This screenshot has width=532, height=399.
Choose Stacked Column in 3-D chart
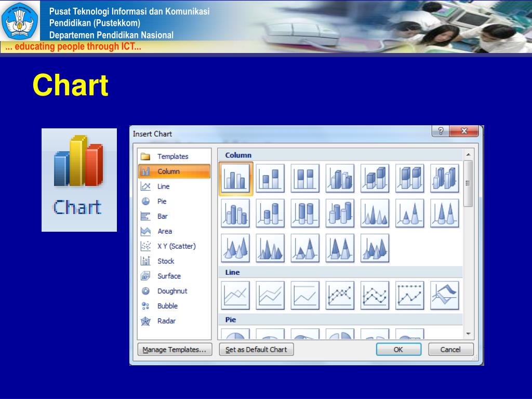pyautogui.click(x=375, y=179)
